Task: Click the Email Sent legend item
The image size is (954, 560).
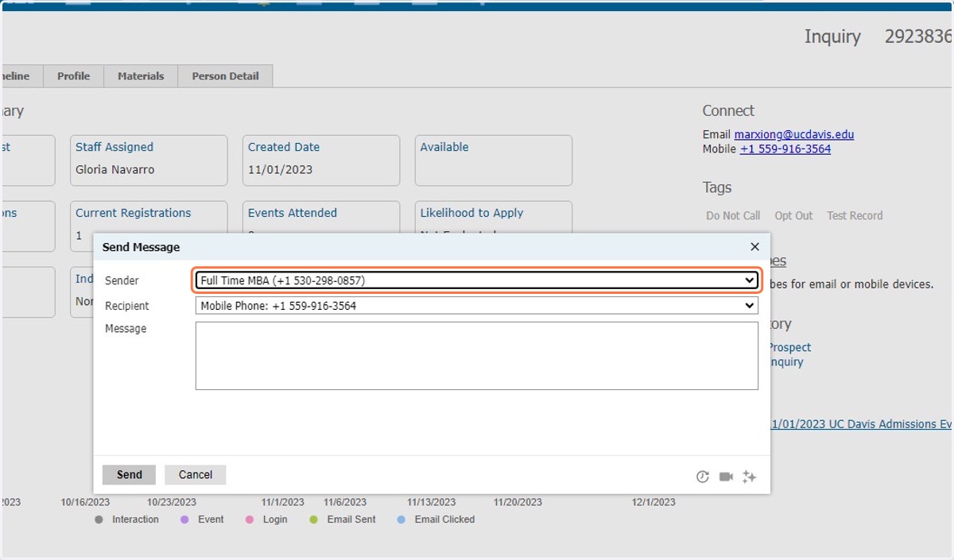Action: (x=343, y=519)
